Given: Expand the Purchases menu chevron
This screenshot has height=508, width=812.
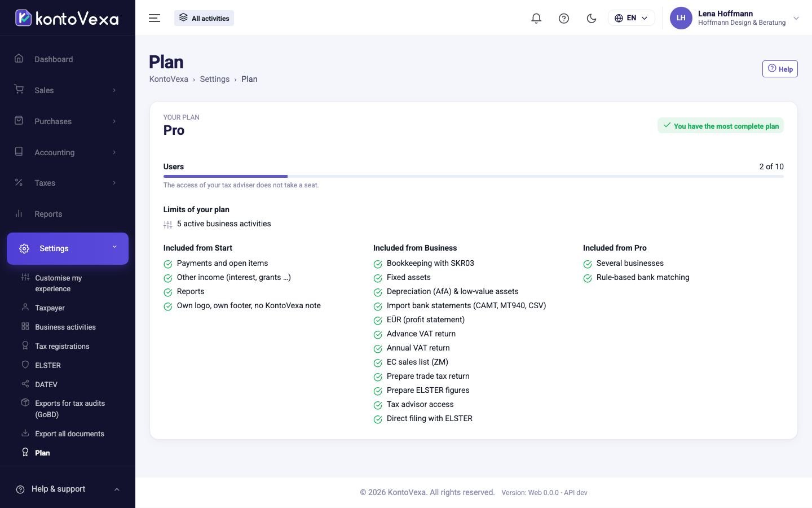Looking at the screenshot, I should click(114, 121).
